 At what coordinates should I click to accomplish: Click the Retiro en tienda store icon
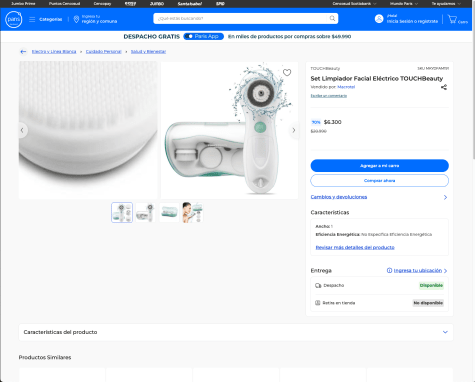pyautogui.click(x=318, y=303)
